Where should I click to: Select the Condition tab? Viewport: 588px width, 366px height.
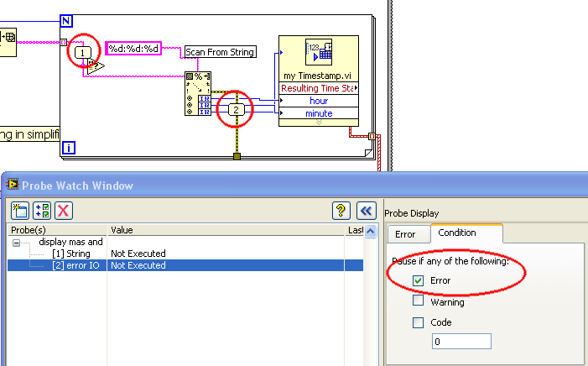coord(466,233)
